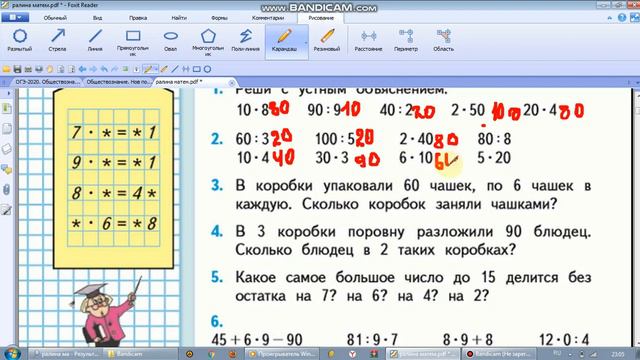Open the attachments paperclip panel
The image size is (640, 360).
7,189
